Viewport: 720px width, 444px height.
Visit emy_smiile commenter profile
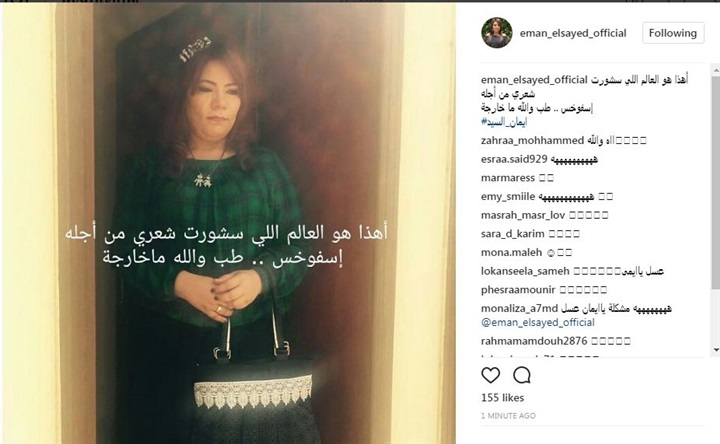tap(508, 197)
